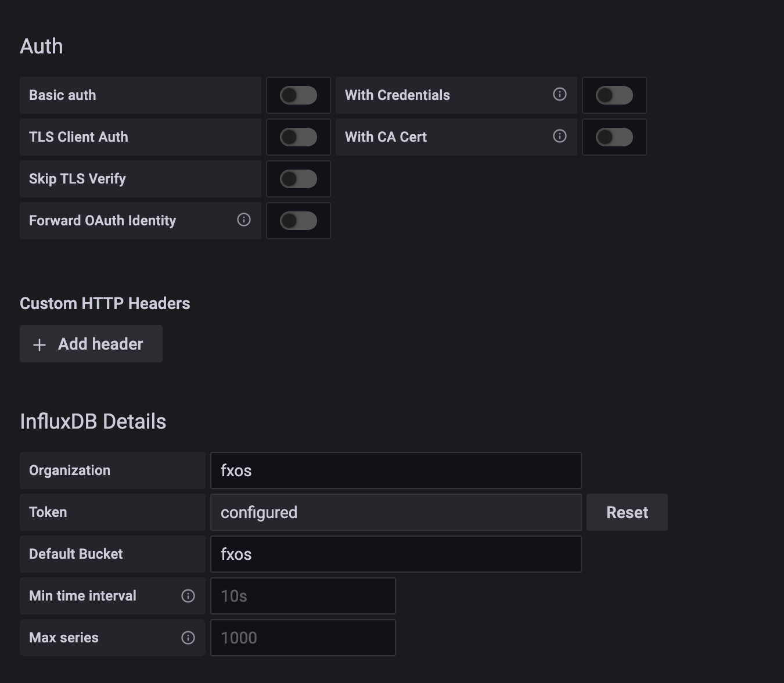The width and height of the screenshot is (784, 683).
Task: Toggle TLS Client Auth on
Action: coord(298,137)
